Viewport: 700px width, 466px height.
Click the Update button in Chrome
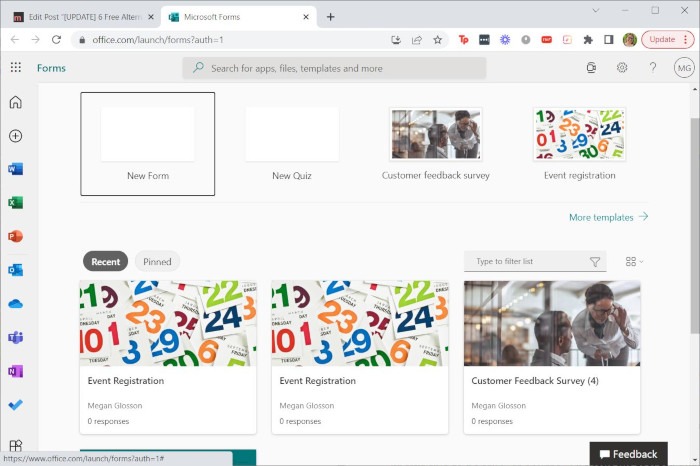point(668,40)
